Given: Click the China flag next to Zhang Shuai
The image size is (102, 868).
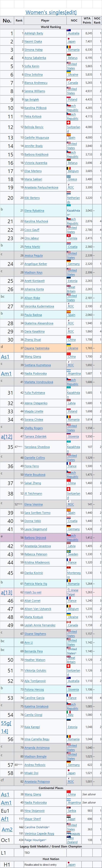Looking at the screenshot, I should (x=68, y=337).
